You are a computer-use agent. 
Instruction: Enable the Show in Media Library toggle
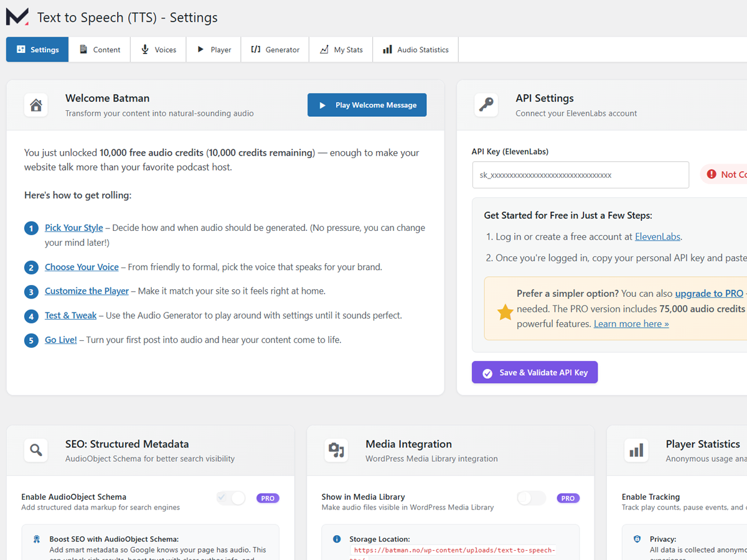pos(531,498)
